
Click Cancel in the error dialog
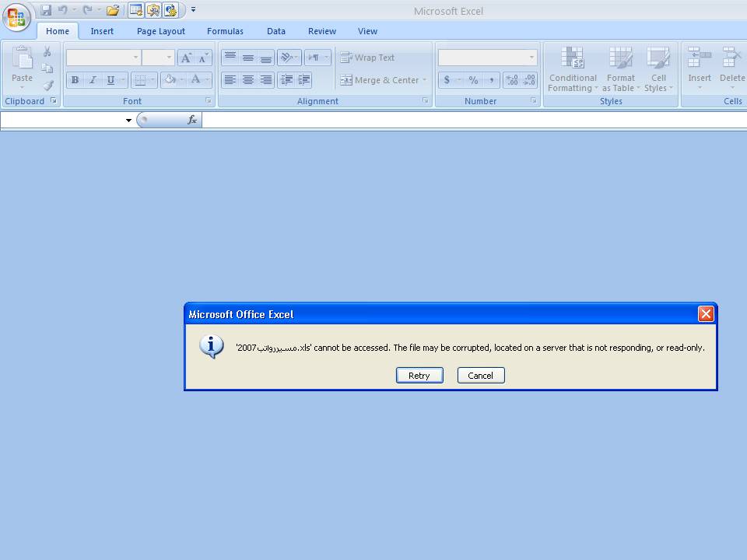pyautogui.click(x=481, y=375)
